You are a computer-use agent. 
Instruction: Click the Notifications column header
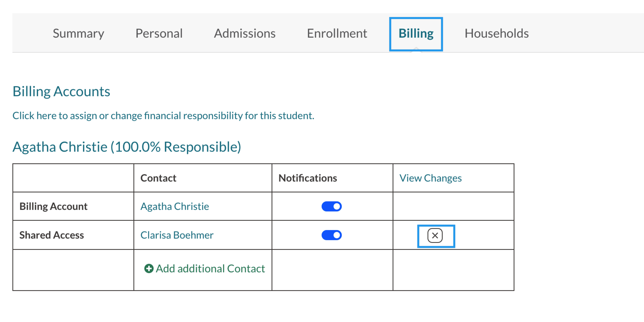tap(307, 178)
